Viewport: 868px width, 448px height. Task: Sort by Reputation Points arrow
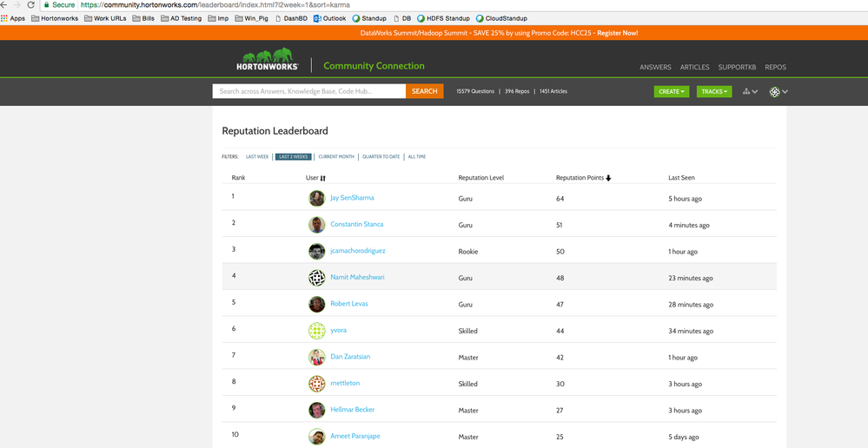point(608,178)
